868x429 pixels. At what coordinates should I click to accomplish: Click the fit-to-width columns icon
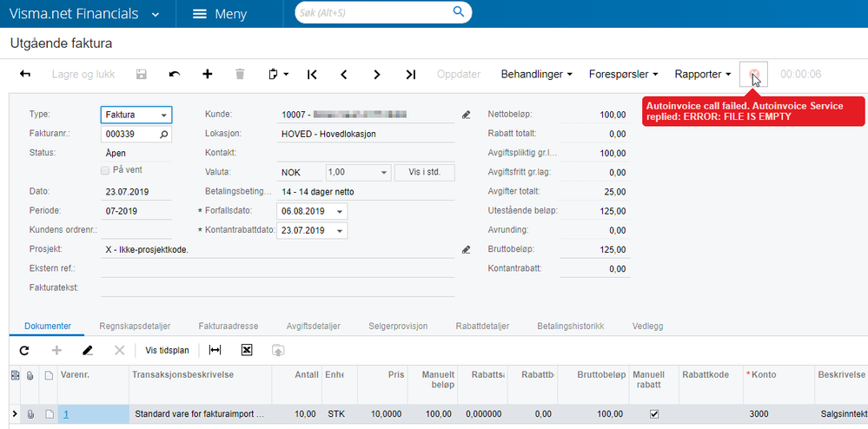coord(215,350)
